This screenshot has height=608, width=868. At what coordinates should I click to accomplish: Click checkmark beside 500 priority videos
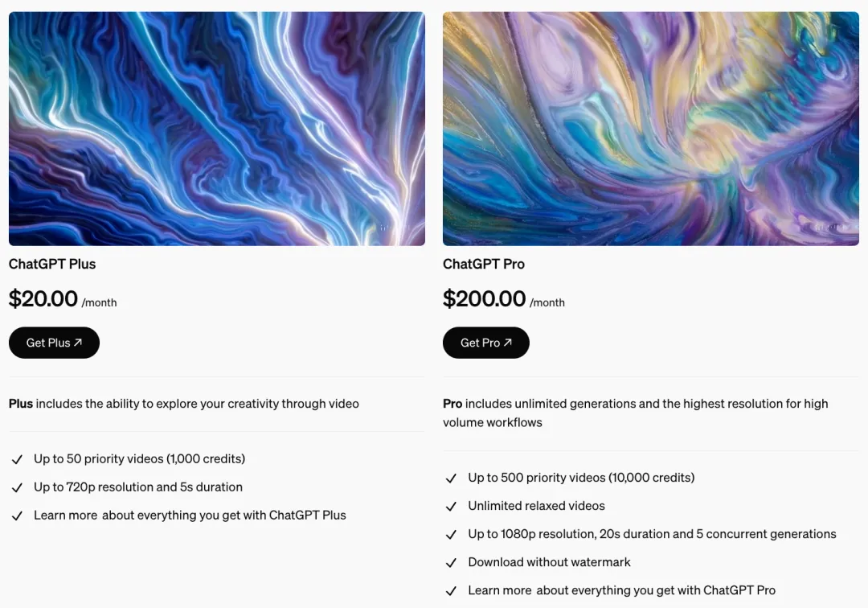pyautogui.click(x=451, y=479)
